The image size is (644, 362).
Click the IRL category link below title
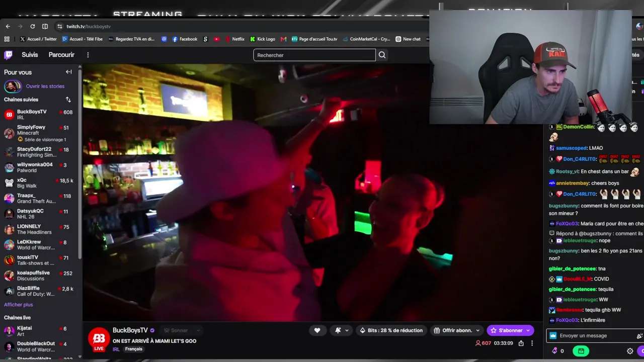point(116,349)
